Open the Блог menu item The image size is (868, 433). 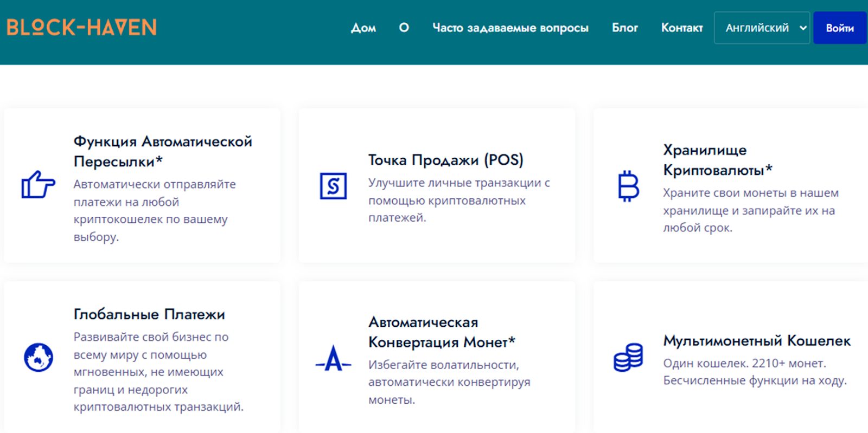pos(625,28)
